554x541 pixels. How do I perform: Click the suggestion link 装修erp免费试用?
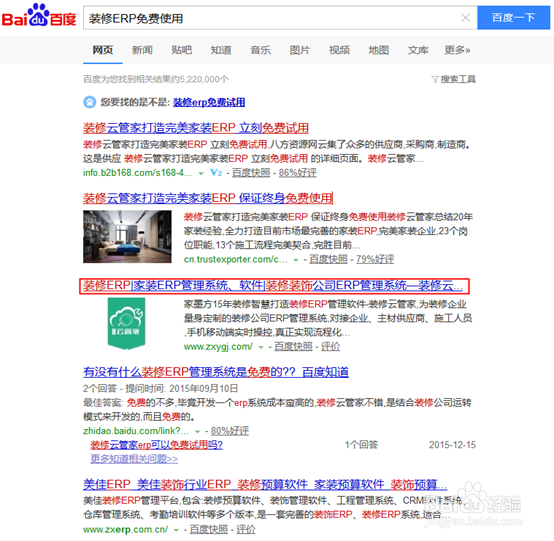click(x=209, y=102)
